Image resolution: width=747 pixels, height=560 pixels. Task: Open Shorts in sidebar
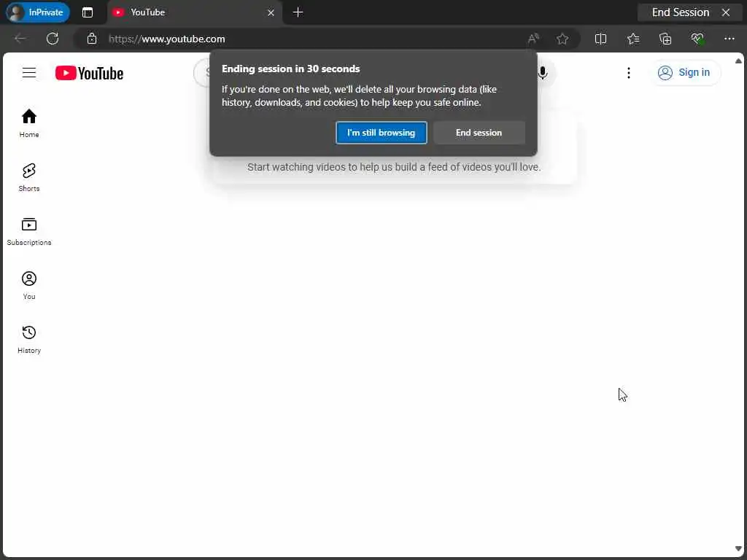pyautogui.click(x=29, y=178)
